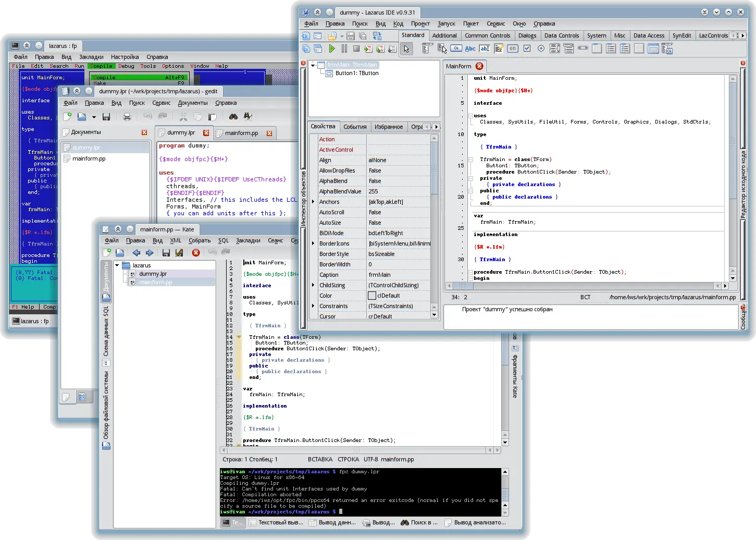Select Button1: TButton in component tree

(x=357, y=73)
